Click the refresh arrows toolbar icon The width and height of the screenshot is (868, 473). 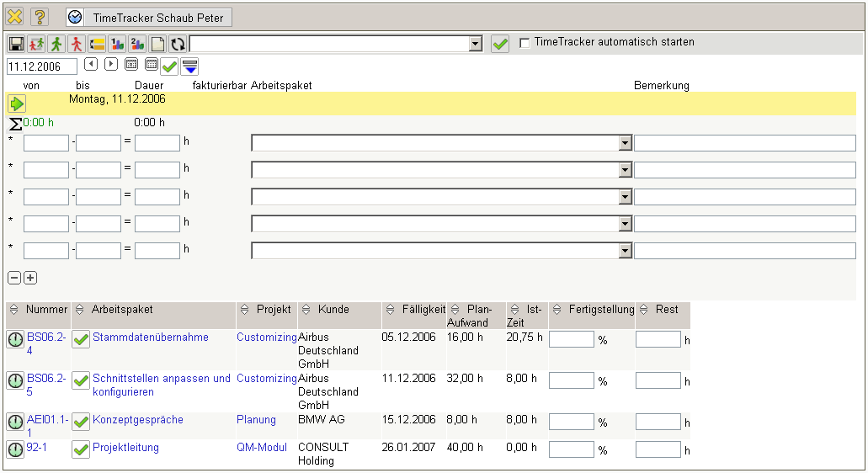click(178, 44)
